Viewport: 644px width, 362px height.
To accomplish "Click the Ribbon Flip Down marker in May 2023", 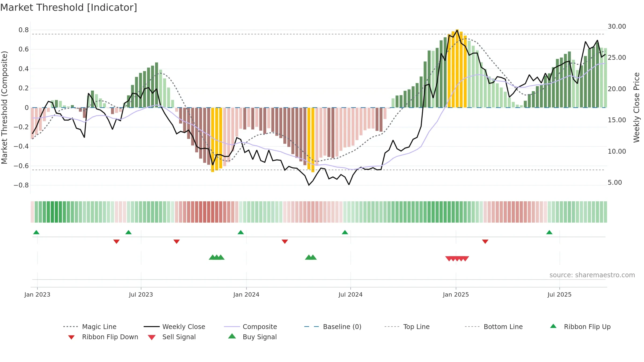I will [x=116, y=242].
